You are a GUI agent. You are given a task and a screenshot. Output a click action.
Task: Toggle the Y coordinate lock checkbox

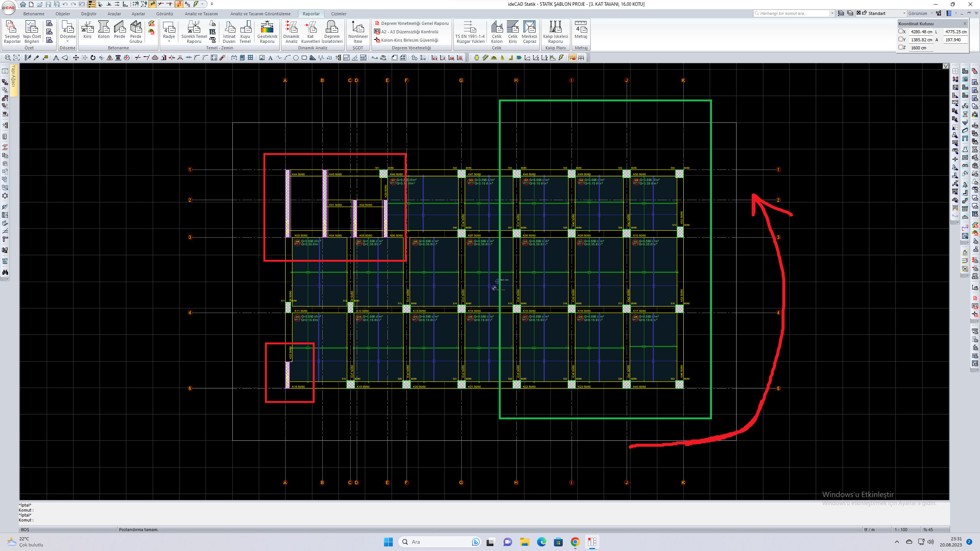(901, 39)
